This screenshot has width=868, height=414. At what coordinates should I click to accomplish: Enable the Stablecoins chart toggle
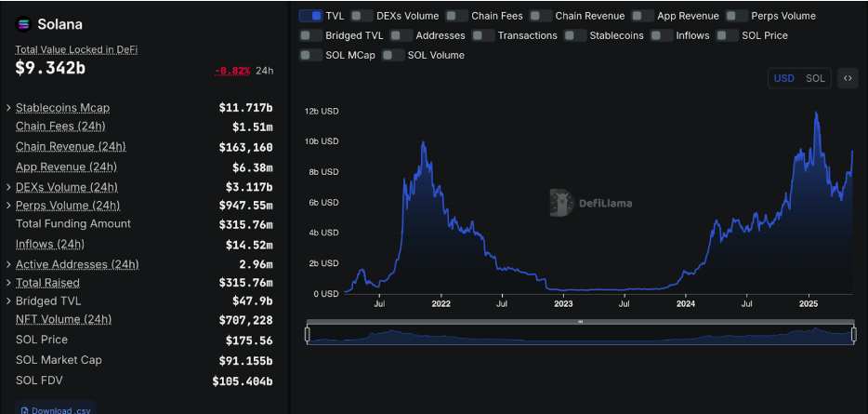pyautogui.click(x=575, y=35)
